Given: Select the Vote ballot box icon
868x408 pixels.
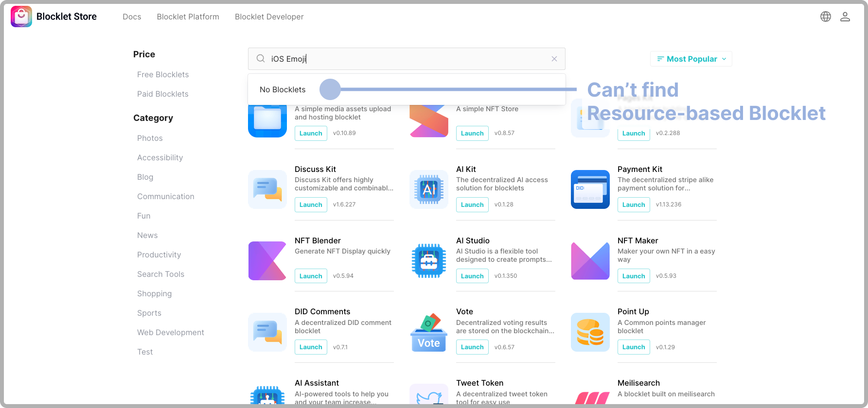Looking at the screenshot, I should [428, 332].
